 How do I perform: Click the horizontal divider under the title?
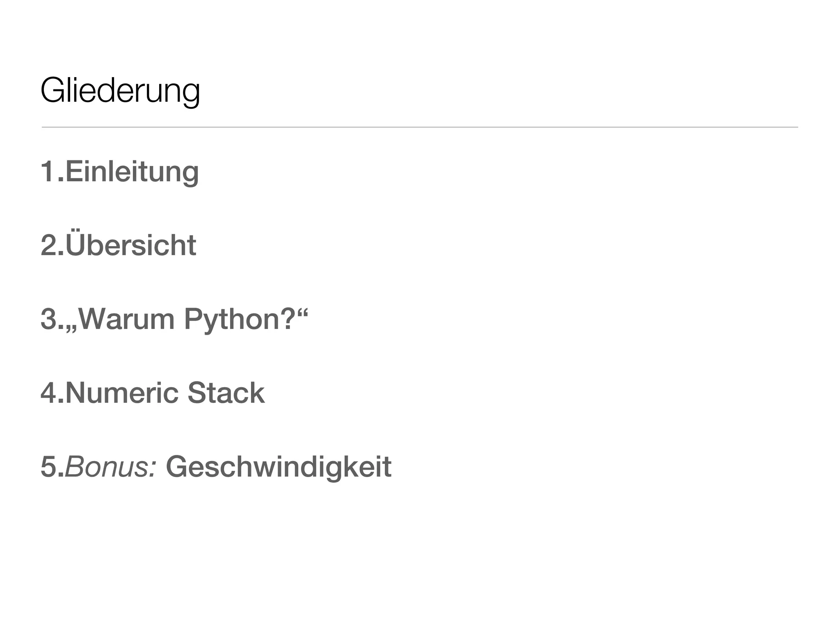click(420, 127)
